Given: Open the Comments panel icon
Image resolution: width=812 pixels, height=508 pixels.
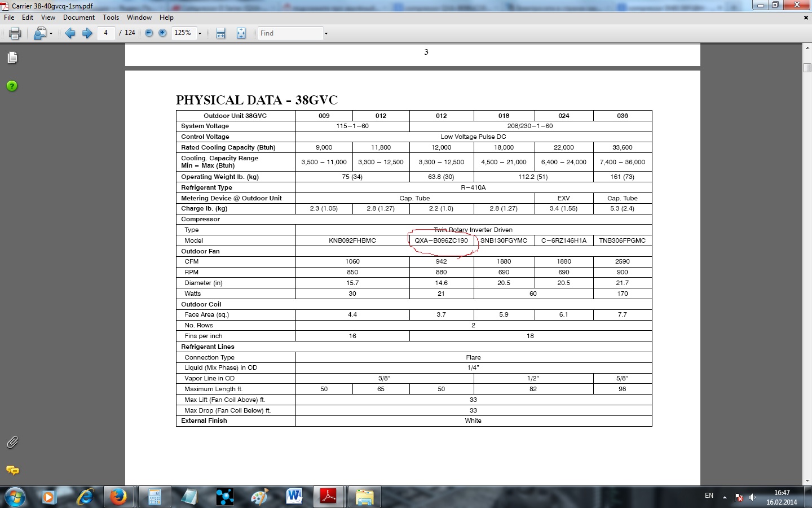Looking at the screenshot, I should [12, 470].
